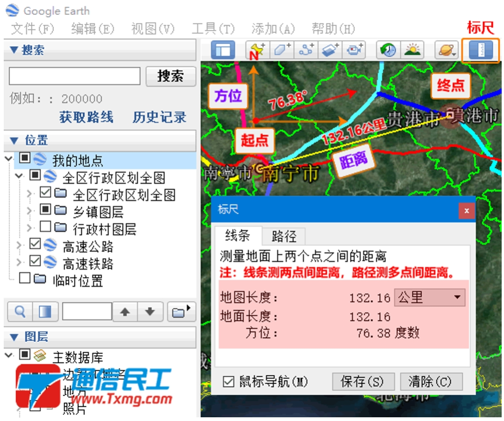Viewport: 504px width, 421px height.
Task: Click the transparency panel icon beside the magnifier
Action: coord(45,311)
